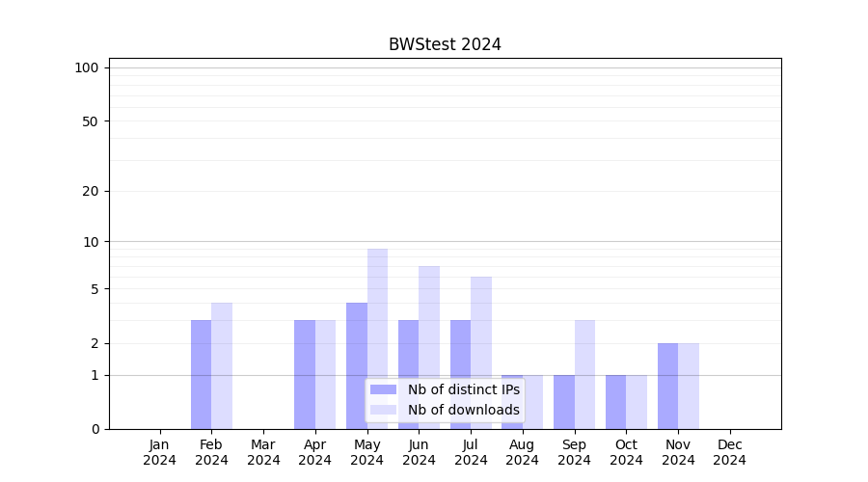Select the Mar 2024 x-axis label
Viewport: 868px width, 482px height.
click(x=263, y=452)
